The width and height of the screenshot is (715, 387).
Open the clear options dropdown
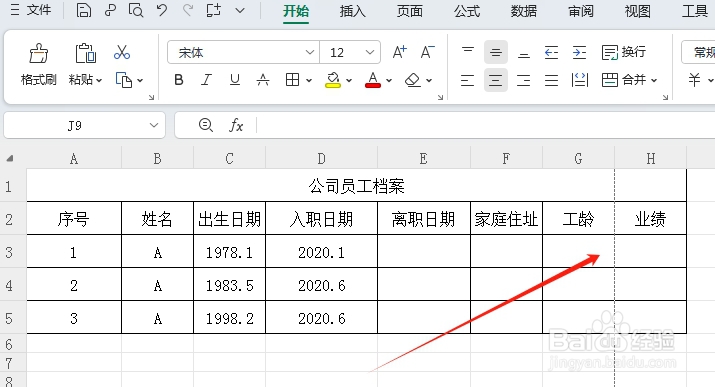click(429, 81)
